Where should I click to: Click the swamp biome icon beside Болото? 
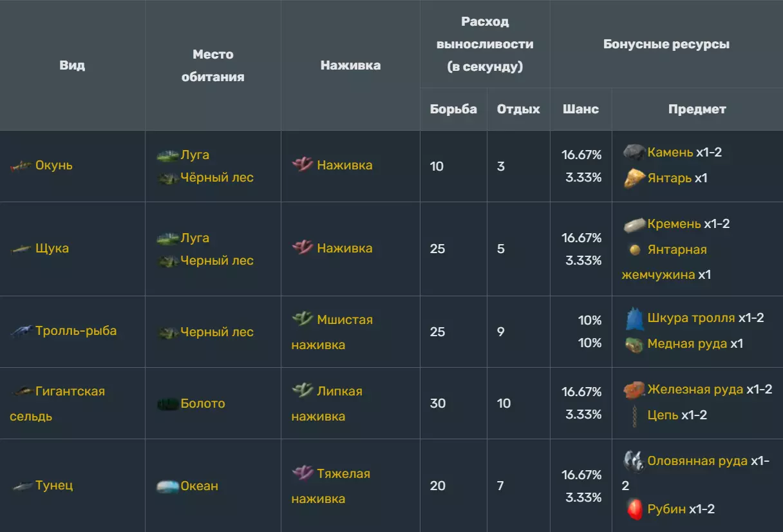pos(167,404)
